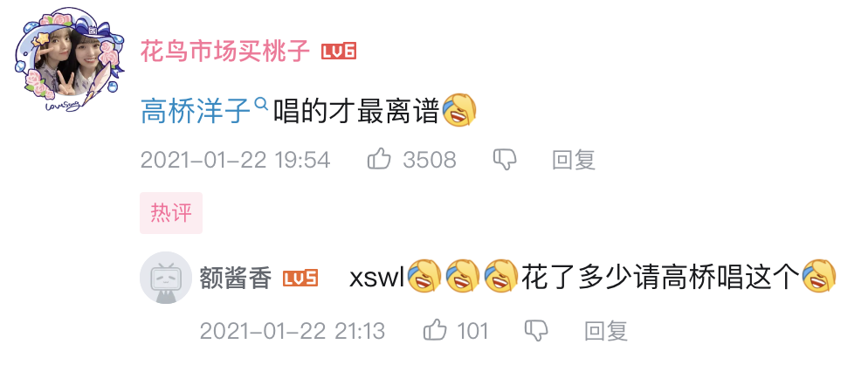This screenshot has height=365, width=868.
Task: Click the LV5 level badge
Action: pos(300,278)
